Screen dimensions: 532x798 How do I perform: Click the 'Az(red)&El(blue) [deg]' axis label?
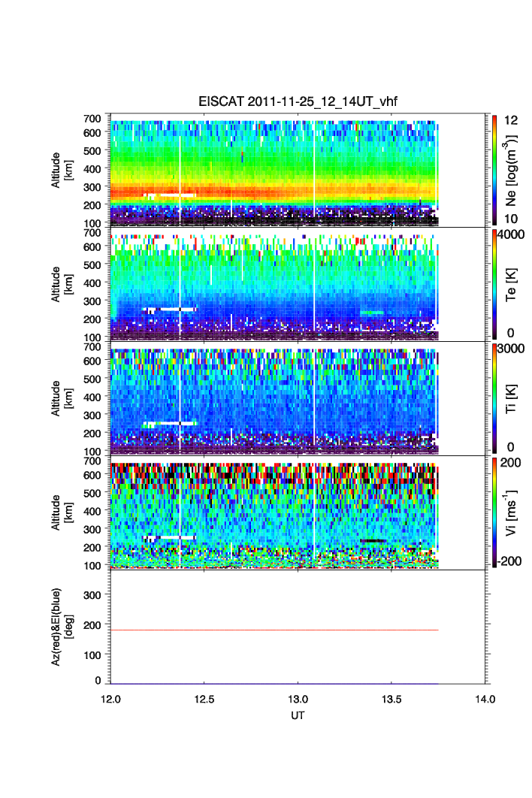coord(62,627)
